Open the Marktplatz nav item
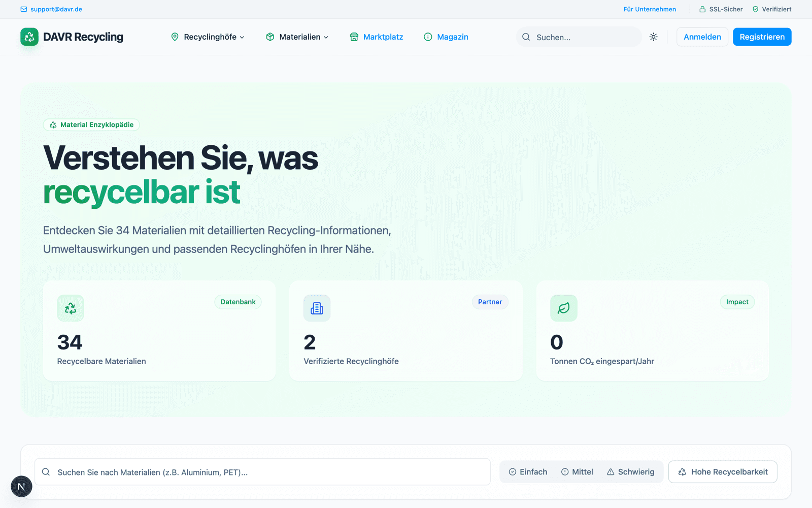 point(377,37)
